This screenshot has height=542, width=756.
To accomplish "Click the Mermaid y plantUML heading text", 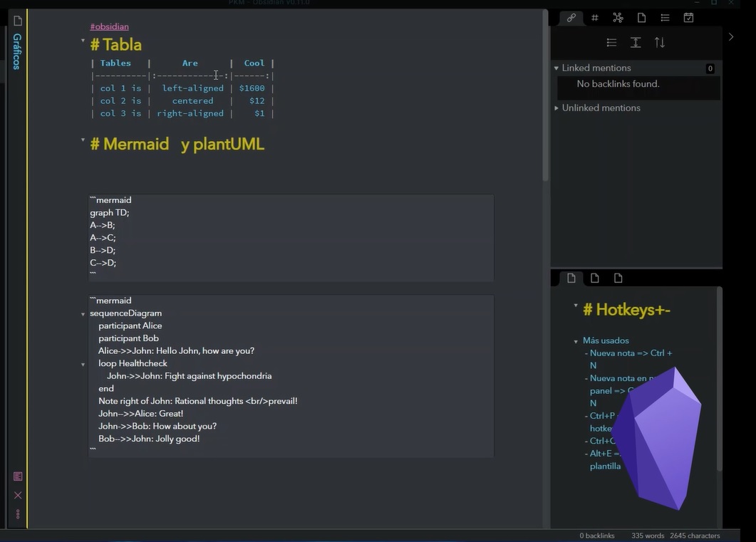I will tap(177, 144).
